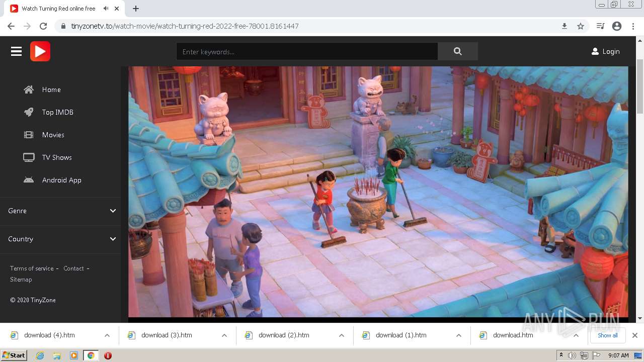This screenshot has width=644, height=362.
Task: Go to Home in sidebar
Action: 51,89
